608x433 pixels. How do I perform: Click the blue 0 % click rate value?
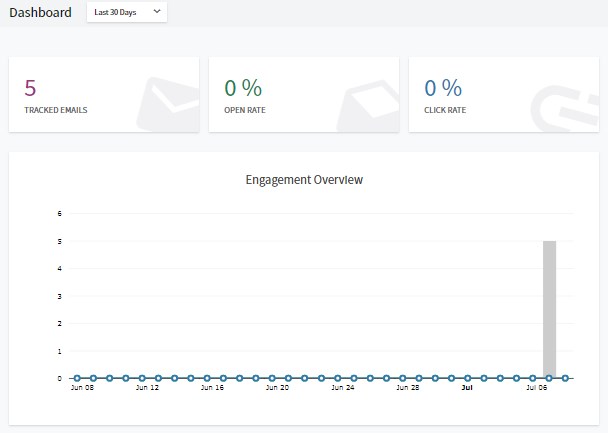coord(443,87)
